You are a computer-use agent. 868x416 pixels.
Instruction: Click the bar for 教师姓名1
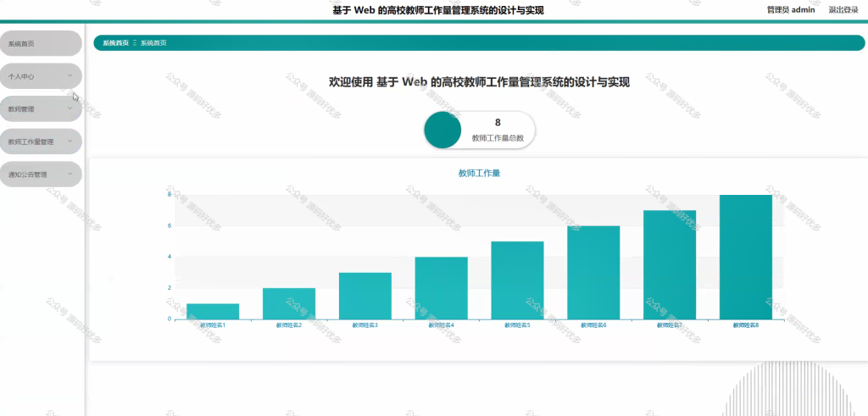click(x=213, y=312)
